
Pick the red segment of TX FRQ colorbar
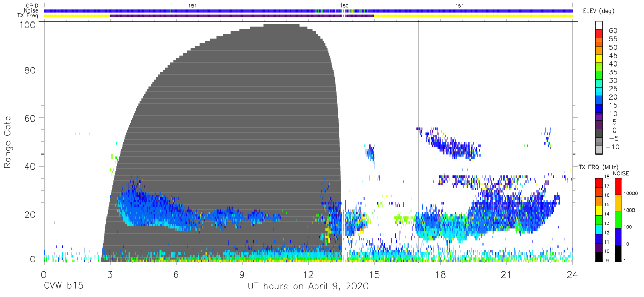click(598, 182)
